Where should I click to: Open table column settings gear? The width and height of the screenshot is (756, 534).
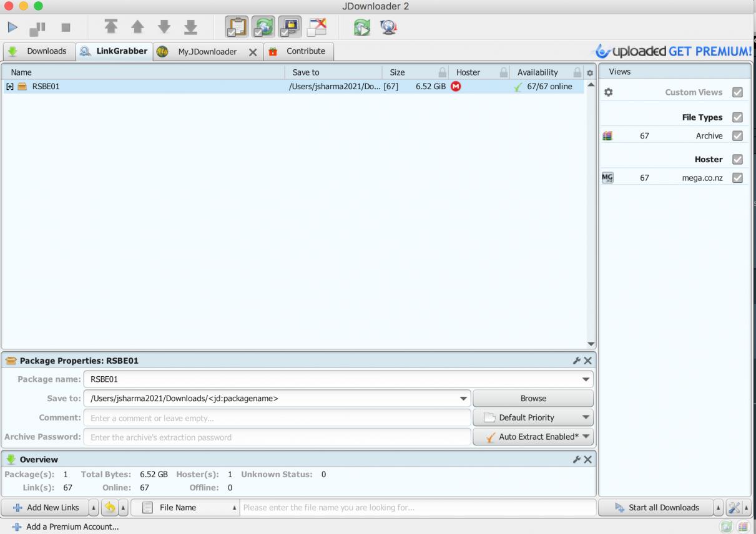(590, 73)
